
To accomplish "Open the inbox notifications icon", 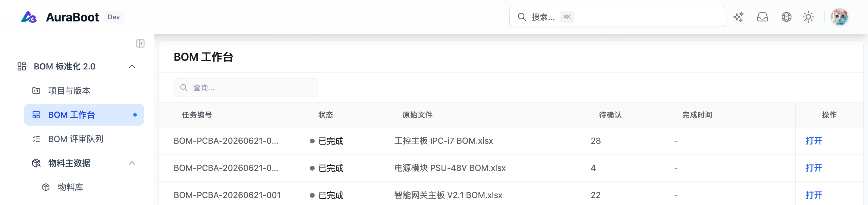I will click(762, 17).
